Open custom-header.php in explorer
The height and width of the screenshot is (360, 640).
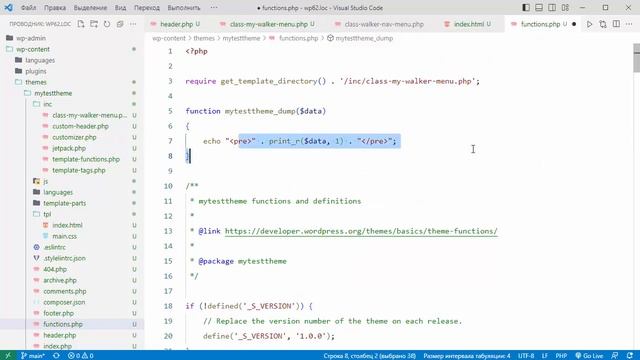pyautogui.click(x=80, y=126)
